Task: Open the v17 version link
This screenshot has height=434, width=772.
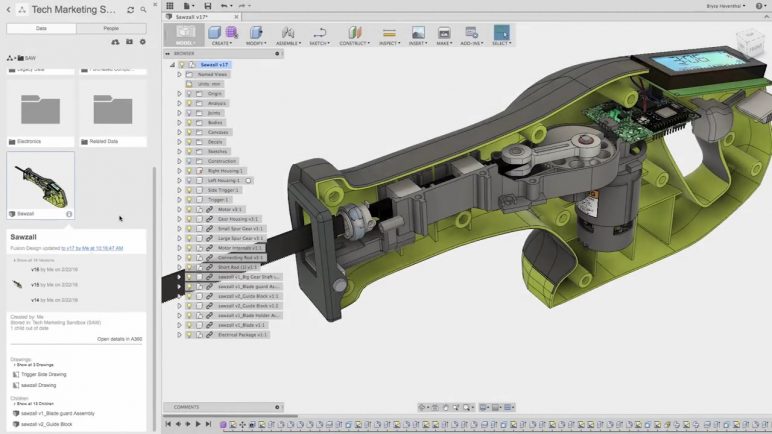Action: coord(92,248)
